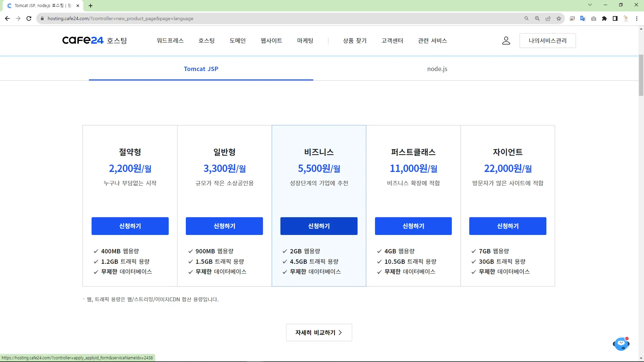Open the chatbot assistant icon

[x=621, y=344]
